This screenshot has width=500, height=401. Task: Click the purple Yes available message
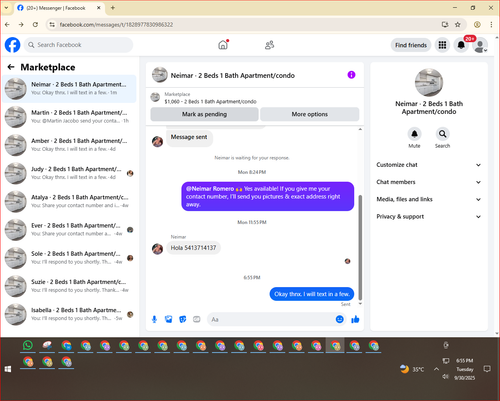268,196
